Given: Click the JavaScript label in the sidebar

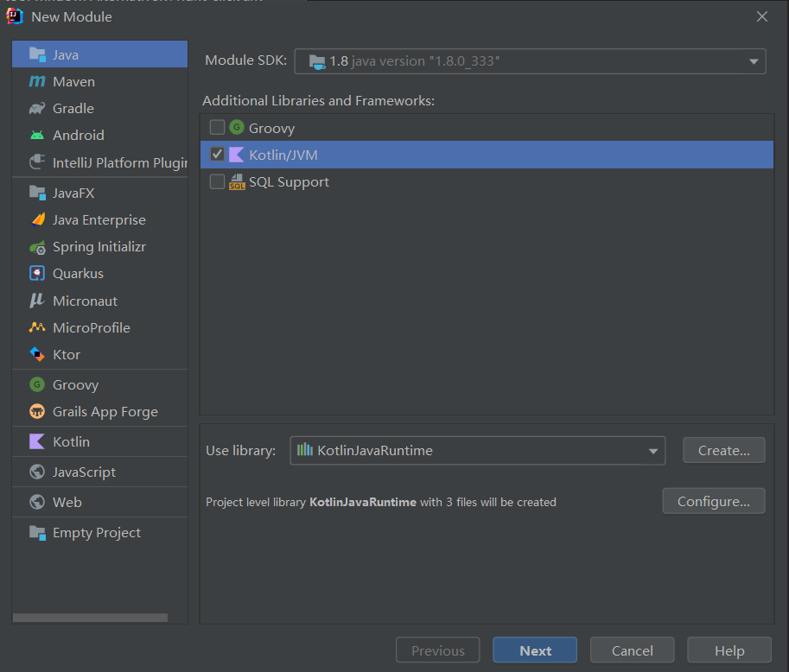Looking at the screenshot, I should point(84,472).
